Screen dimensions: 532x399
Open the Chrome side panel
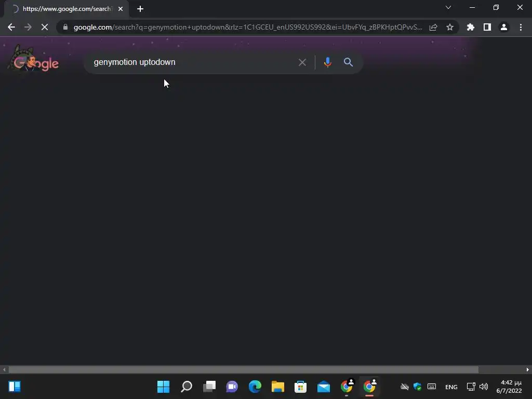tap(487, 27)
